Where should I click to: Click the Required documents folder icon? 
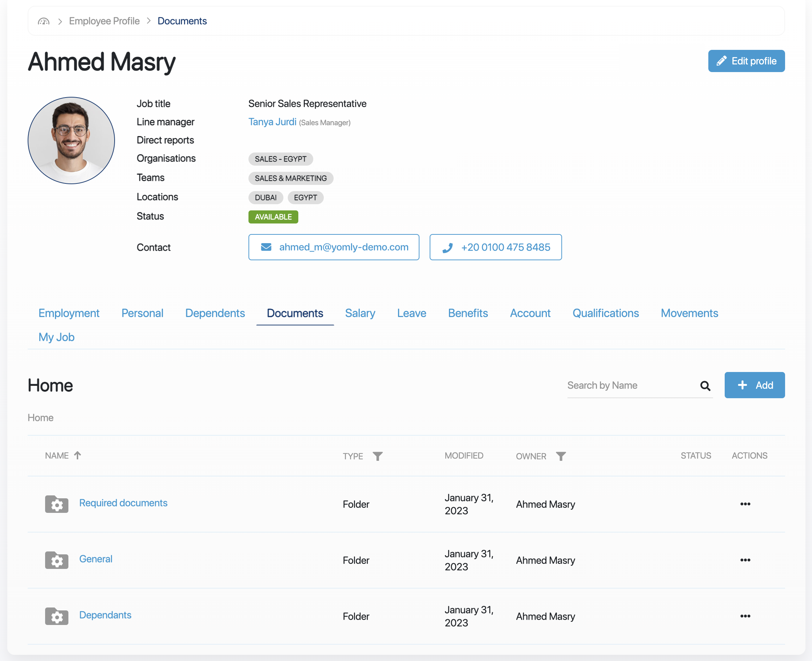point(57,504)
